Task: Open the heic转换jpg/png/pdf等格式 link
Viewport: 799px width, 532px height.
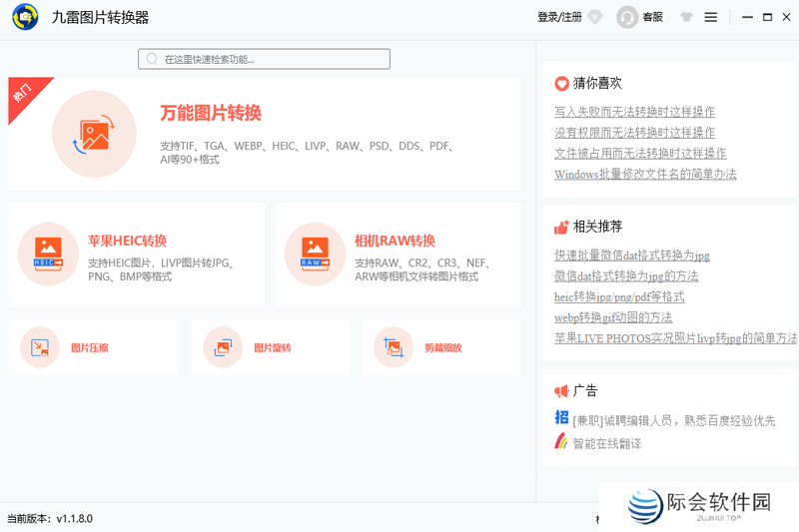Action: [x=619, y=296]
